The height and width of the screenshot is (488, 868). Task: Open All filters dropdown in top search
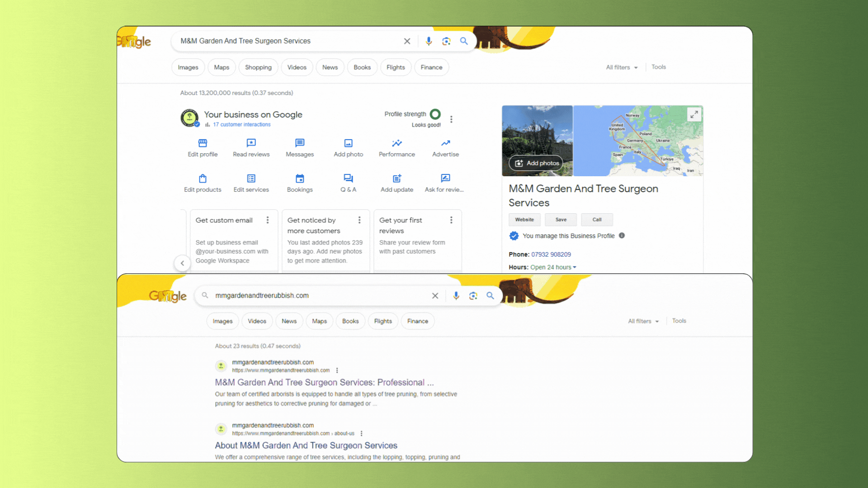tap(622, 67)
